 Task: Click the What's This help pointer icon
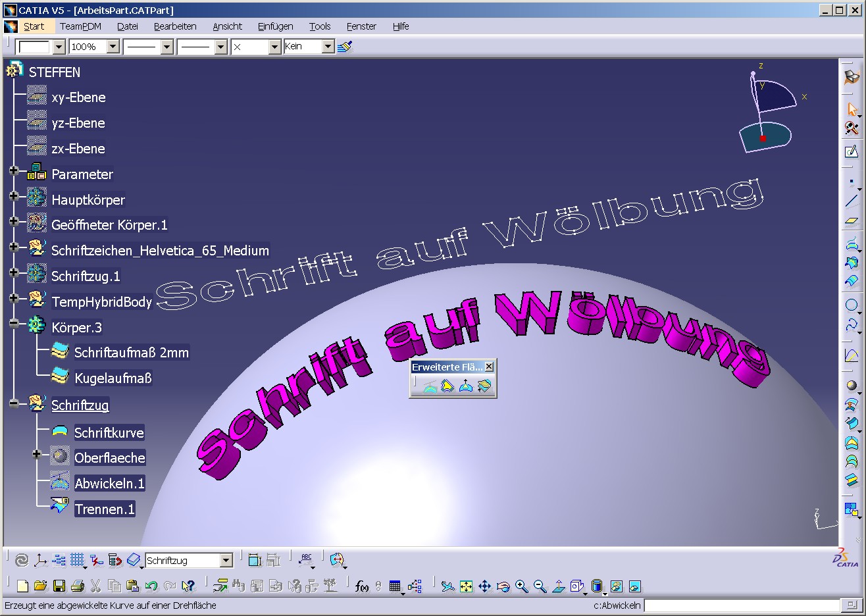pyautogui.click(x=188, y=586)
